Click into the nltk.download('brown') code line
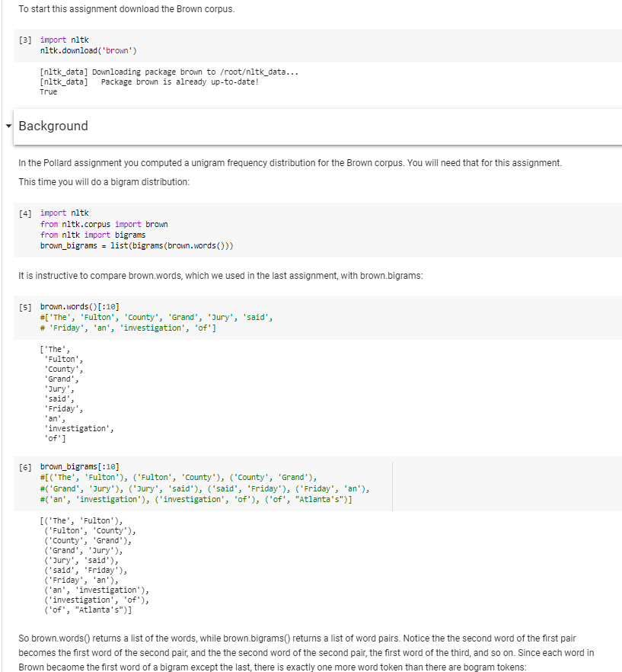The width and height of the screenshot is (622, 672). click(x=93, y=50)
